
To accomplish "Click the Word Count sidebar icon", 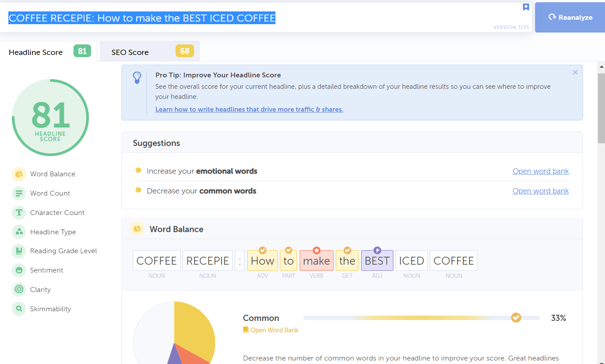I will point(19,193).
